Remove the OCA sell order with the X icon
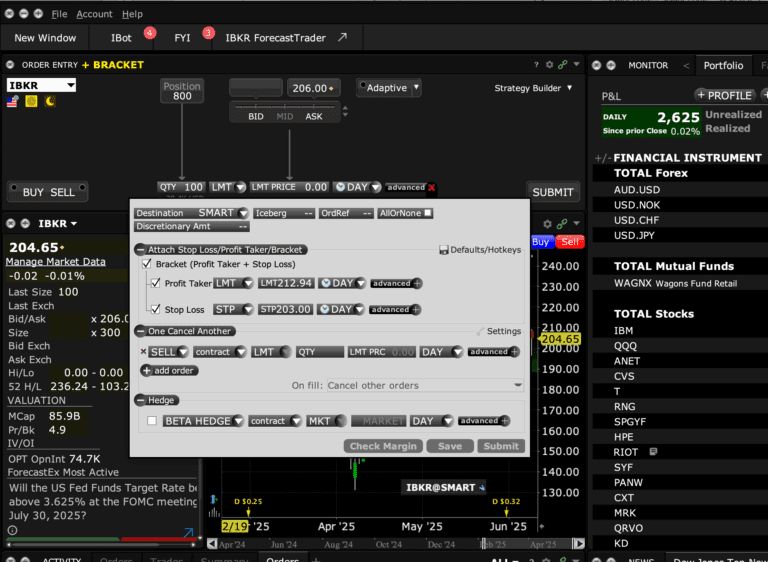 pyautogui.click(x=143, y=352)
